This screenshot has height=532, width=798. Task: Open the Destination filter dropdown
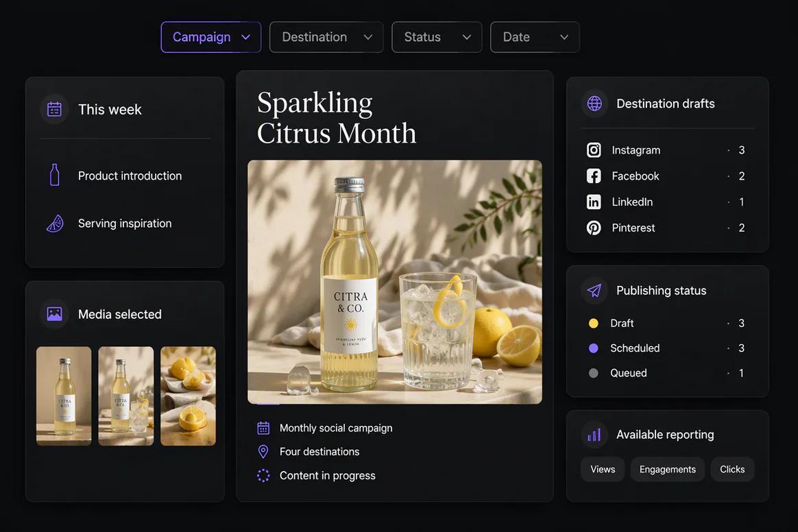326,37
